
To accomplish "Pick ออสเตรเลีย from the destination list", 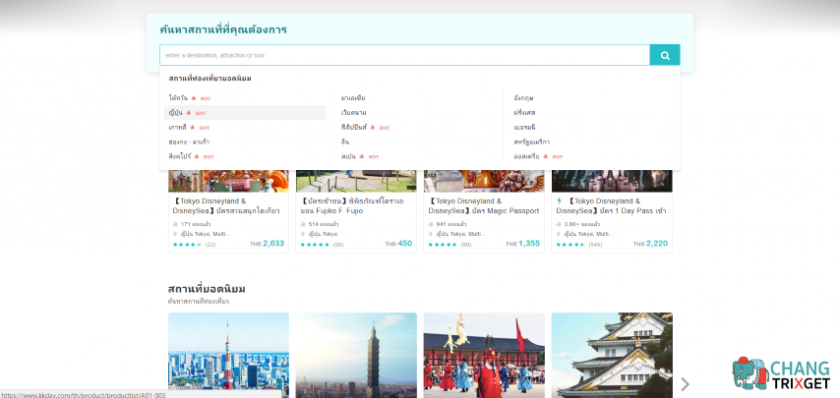I will [526, 156].
